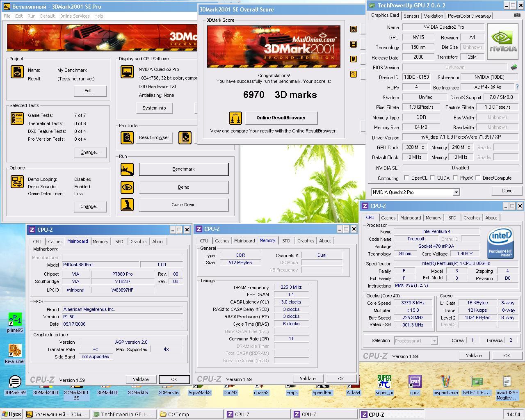Viewport: 525px width, 420px height.
Task: Click the Options demo looping icon
Action: coord(17,181)
